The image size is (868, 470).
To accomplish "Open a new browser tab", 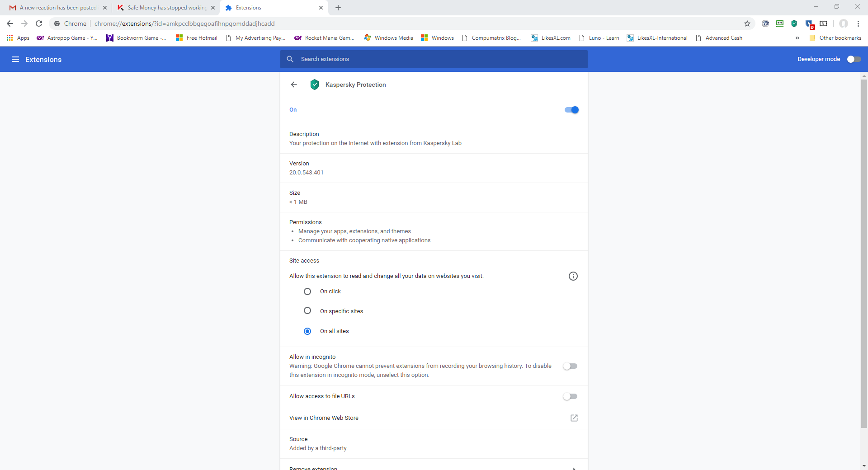I will tap(338, 8).
